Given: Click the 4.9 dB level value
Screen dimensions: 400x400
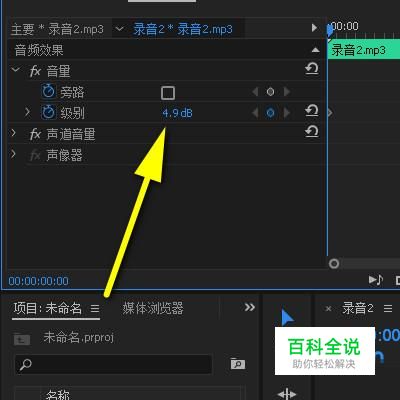Looking at the screenshot, I should tap(177, 113).
